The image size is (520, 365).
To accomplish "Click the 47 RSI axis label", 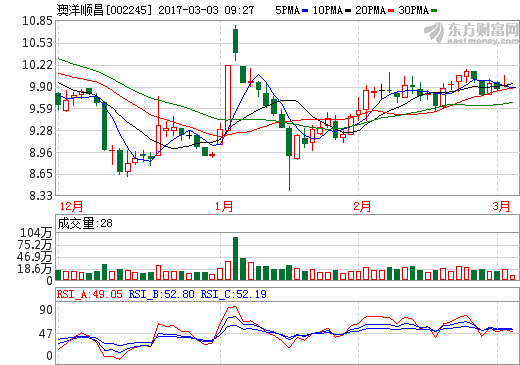I will coord(46,334).
